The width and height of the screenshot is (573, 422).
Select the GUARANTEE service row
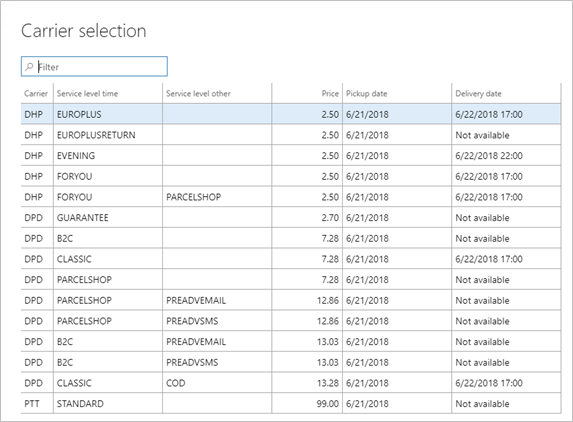pos(291,218)
